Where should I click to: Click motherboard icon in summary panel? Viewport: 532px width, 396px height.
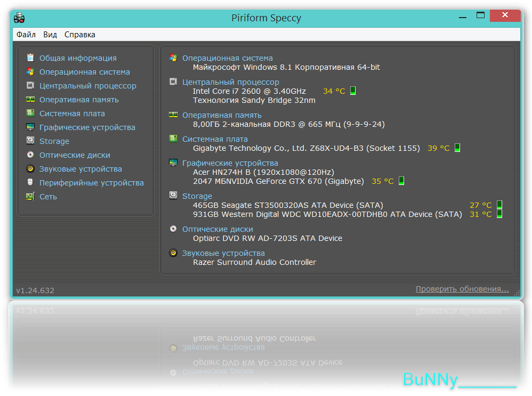(173, 139)
